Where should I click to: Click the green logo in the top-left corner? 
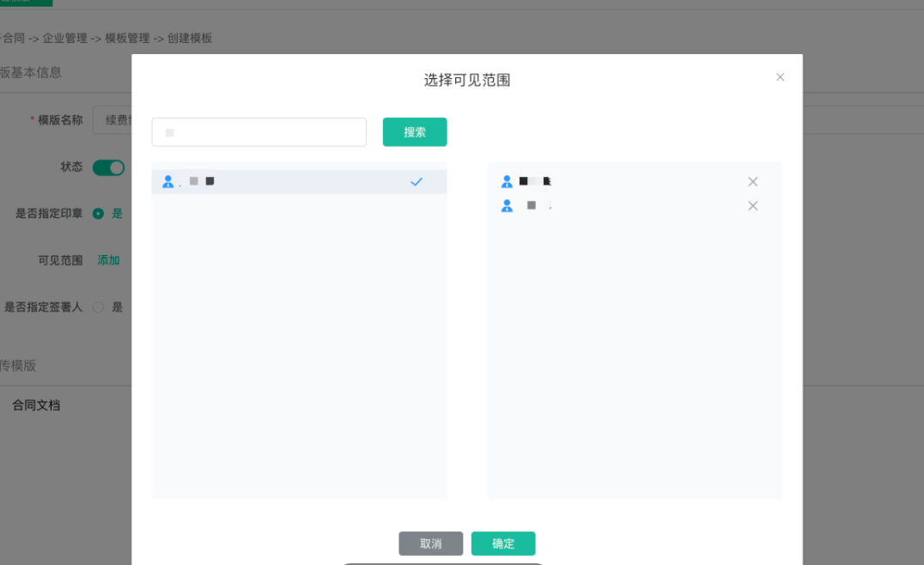(x=26, y=3)
